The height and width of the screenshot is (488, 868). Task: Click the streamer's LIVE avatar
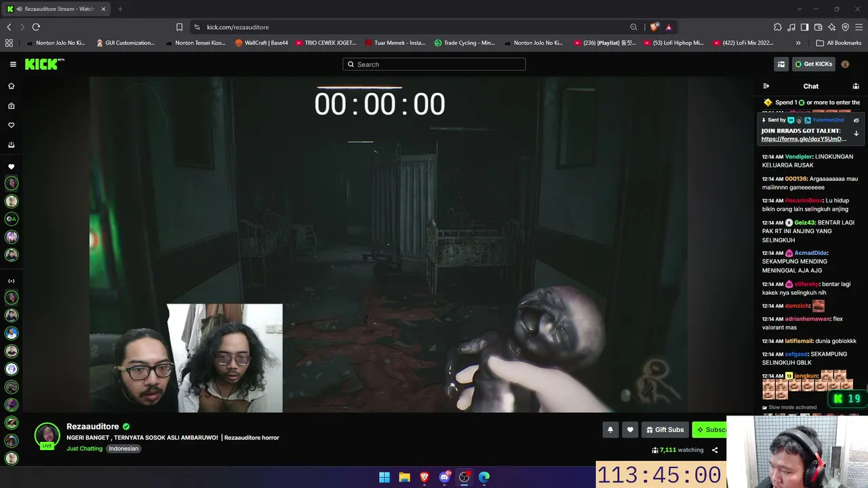click(x=47, y=436)
